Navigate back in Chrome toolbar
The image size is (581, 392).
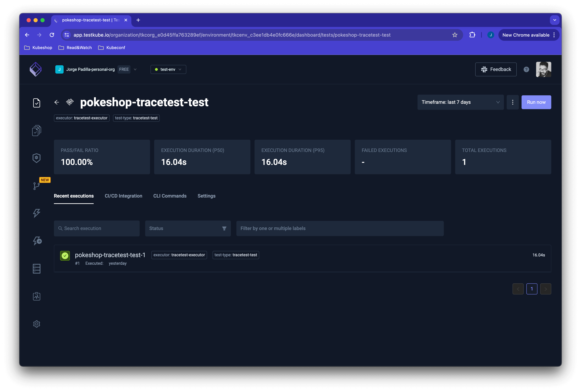[x=27, y=35]
